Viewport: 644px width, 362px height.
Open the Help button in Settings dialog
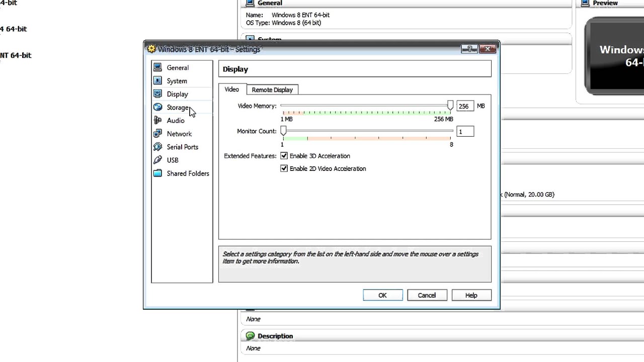point(471,295)
